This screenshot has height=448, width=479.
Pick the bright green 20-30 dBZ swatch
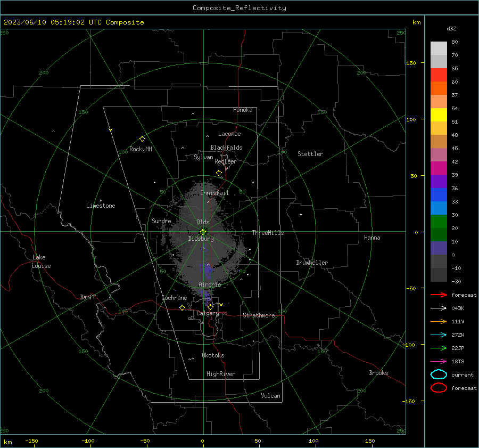tap(439, 222)
